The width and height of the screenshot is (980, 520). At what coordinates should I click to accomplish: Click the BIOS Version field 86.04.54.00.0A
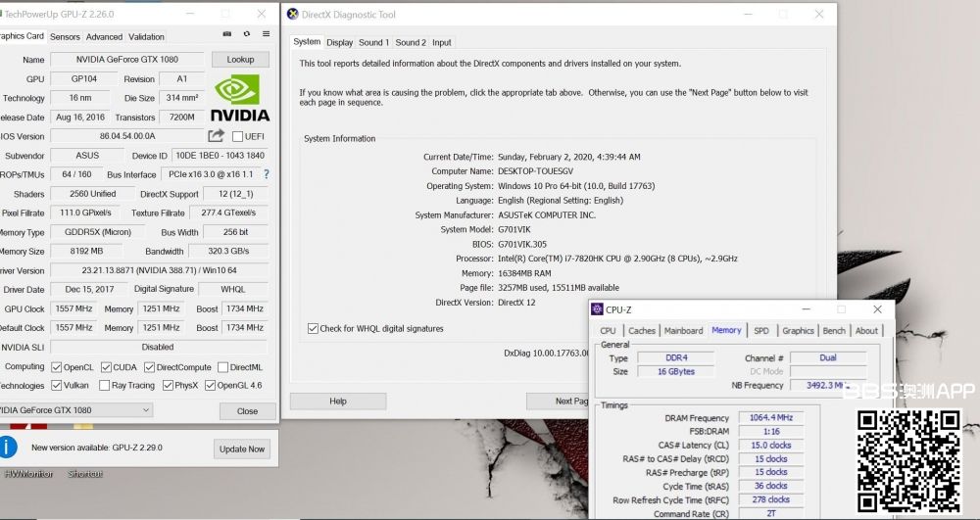[127, 136]
